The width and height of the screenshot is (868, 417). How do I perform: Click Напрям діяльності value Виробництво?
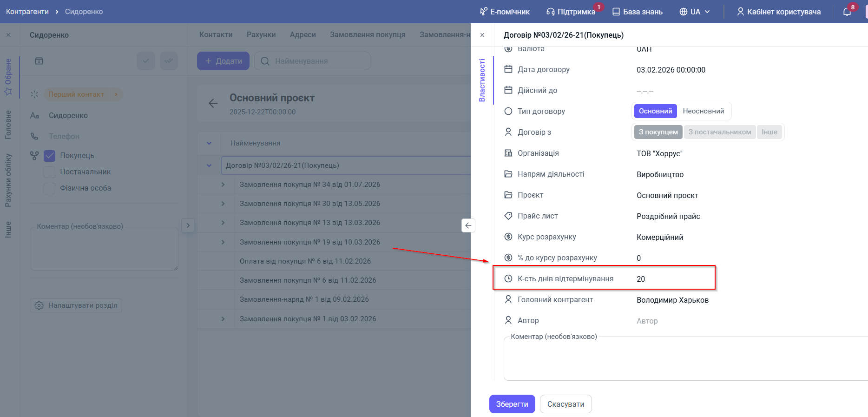[660, 174]
